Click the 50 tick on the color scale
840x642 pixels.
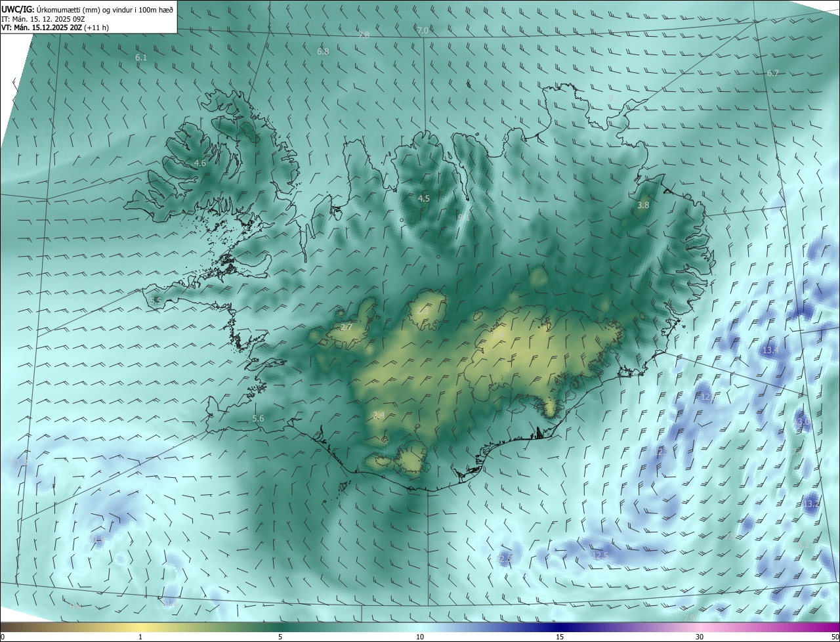pyautogui.click(x=835, y=637)
